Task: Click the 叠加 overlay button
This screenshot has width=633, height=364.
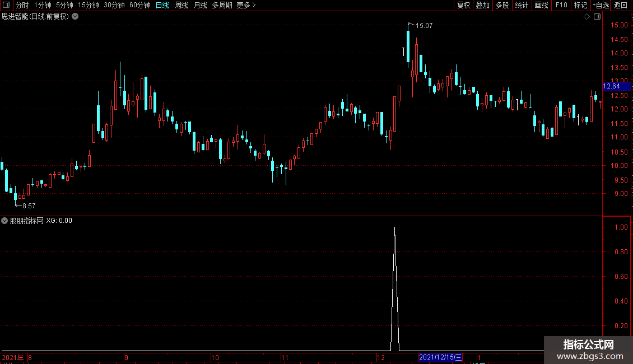Action: coord(482,5)
